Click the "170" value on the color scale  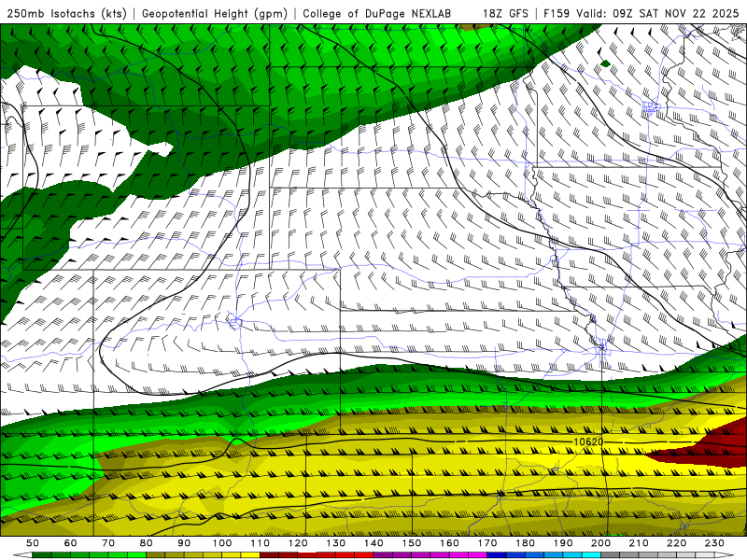click(x=487, y=543)
